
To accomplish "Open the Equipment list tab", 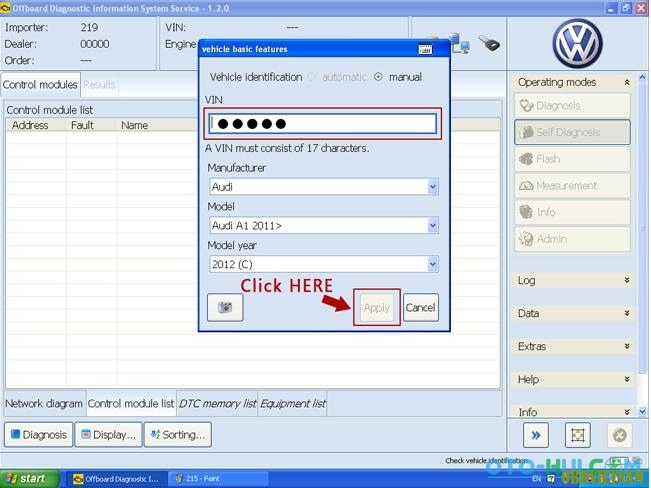I will click(x=293, y=403).
